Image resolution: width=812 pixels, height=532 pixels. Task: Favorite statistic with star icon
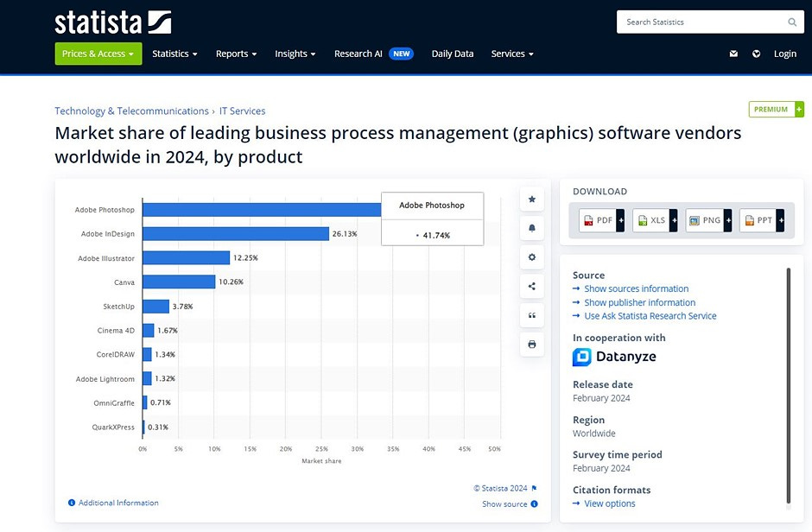[x=532, y=199]
